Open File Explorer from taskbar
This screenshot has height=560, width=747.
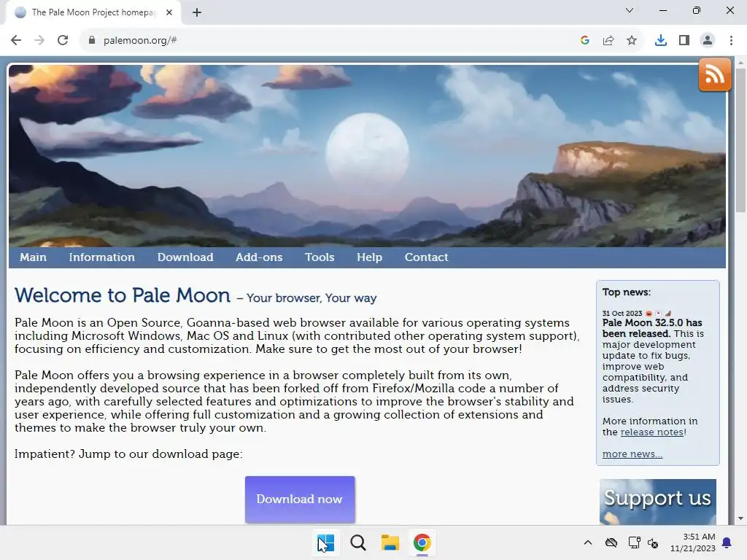click(x=390, y=542)
